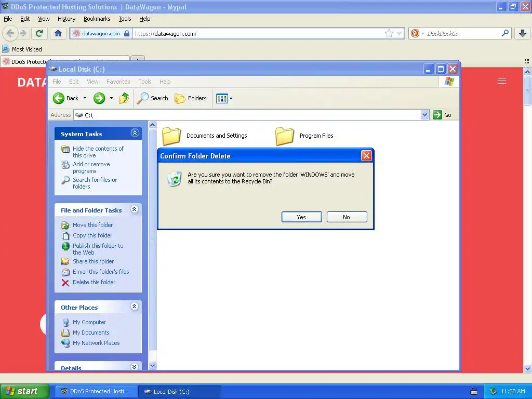Click the browser Back arrow

pos(10,33)
